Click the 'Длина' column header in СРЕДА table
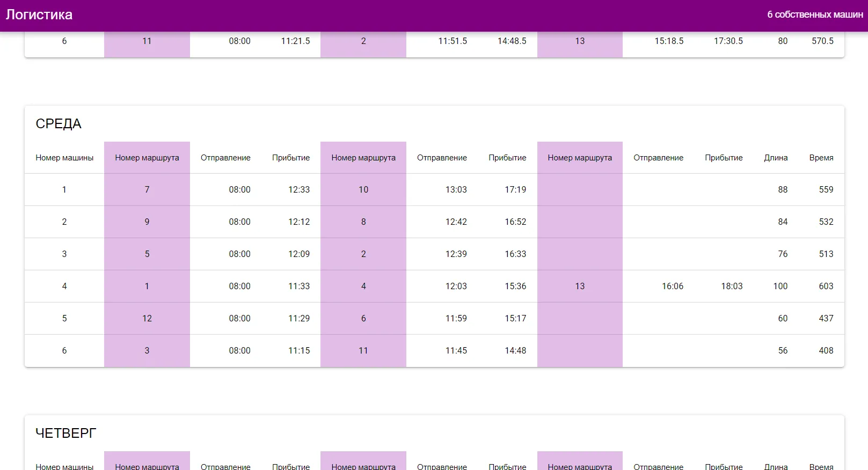 [776, 158]
